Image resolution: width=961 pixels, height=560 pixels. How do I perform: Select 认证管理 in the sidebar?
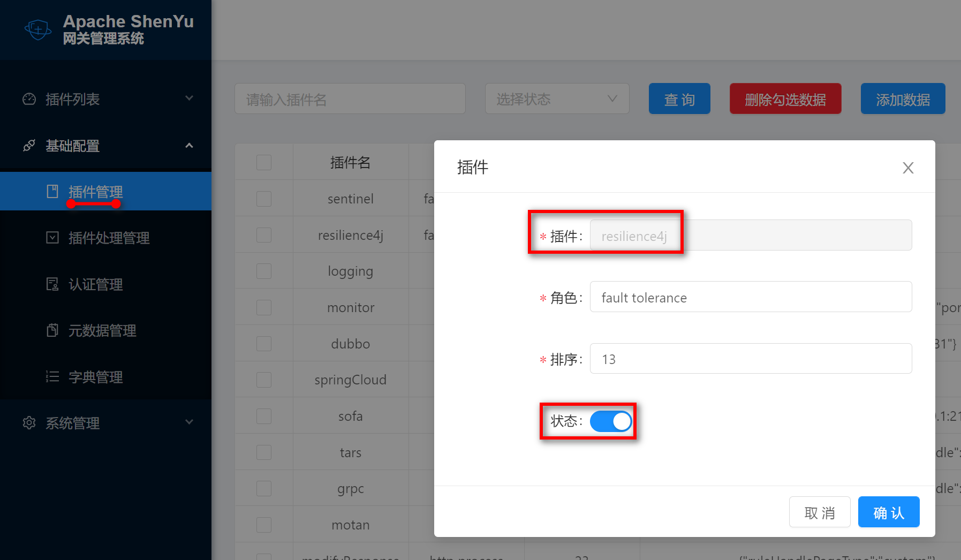(x=96, y=284)
